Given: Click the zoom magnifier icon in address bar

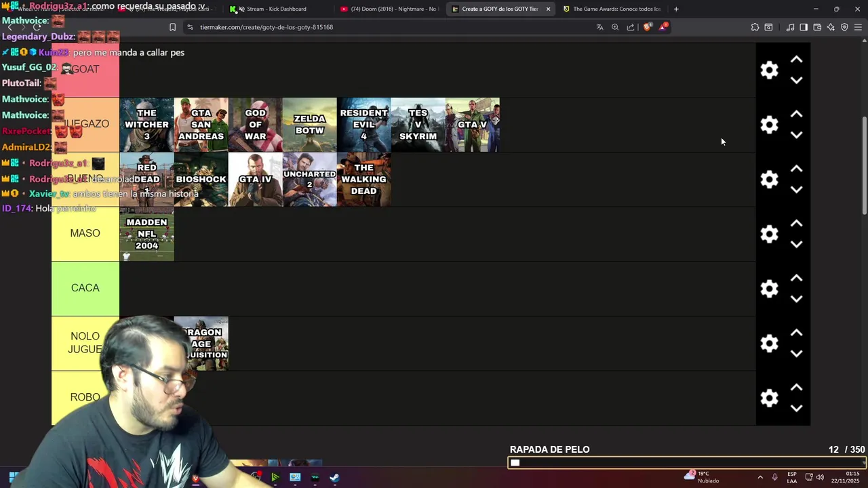Looking at the screenshot, I should point(615,27).
